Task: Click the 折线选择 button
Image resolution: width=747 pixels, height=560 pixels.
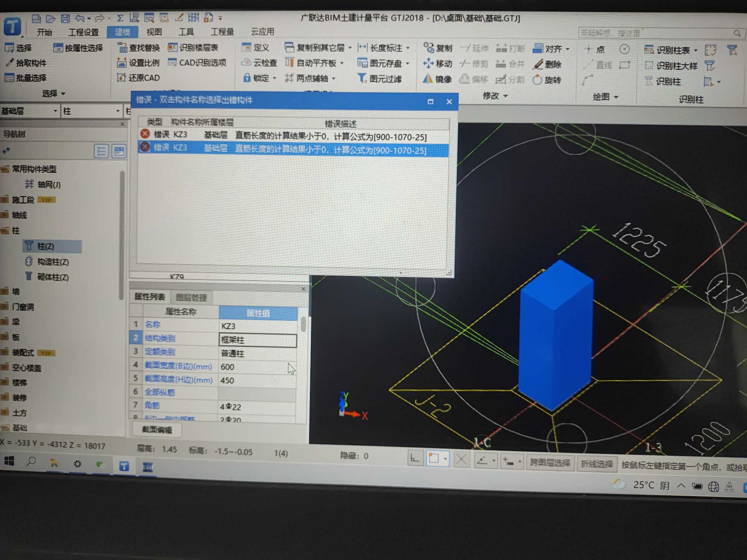Action: point(596,464)
